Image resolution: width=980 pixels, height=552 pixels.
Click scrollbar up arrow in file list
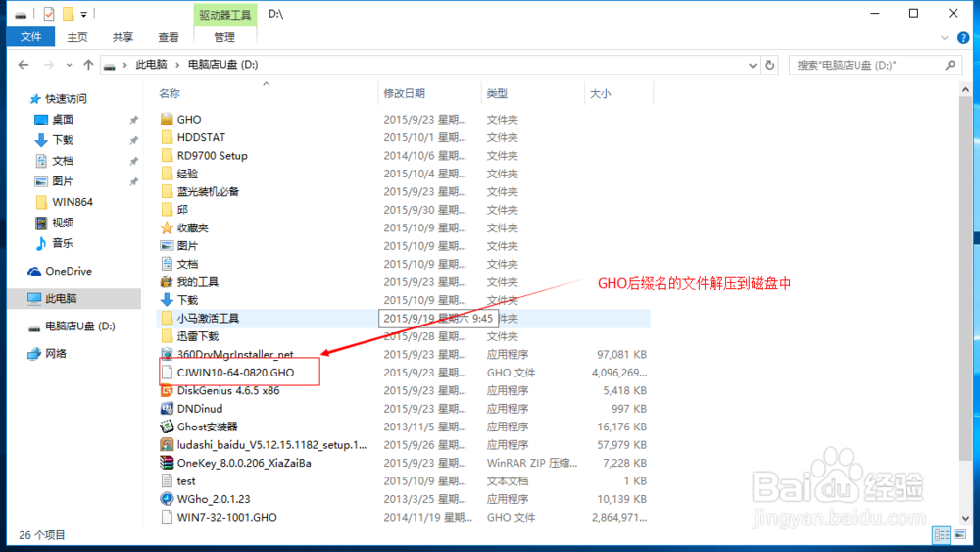965,90
